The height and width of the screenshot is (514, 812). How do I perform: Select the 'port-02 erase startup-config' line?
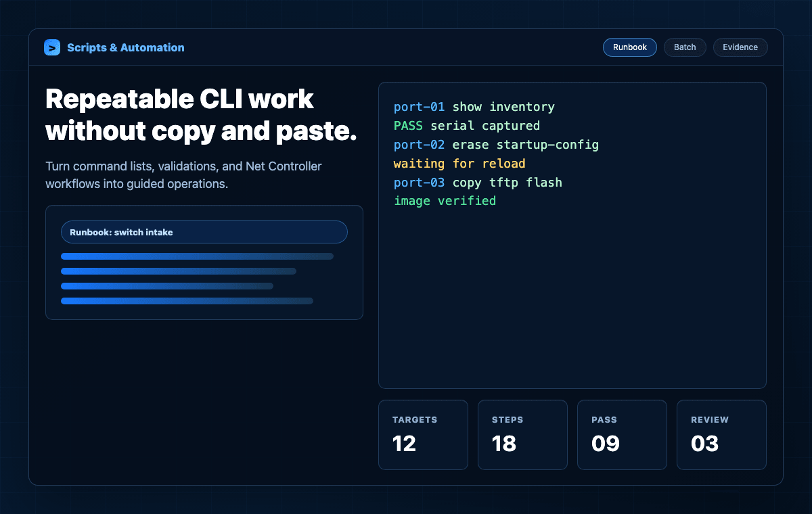(x=496, y=145)
